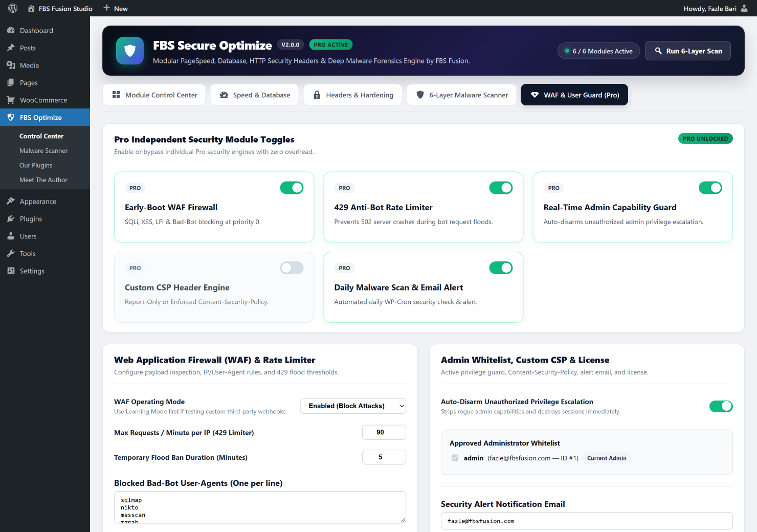Open the Module Control Center tab
This screenshot has height=532, width=757.
point(154,95)
